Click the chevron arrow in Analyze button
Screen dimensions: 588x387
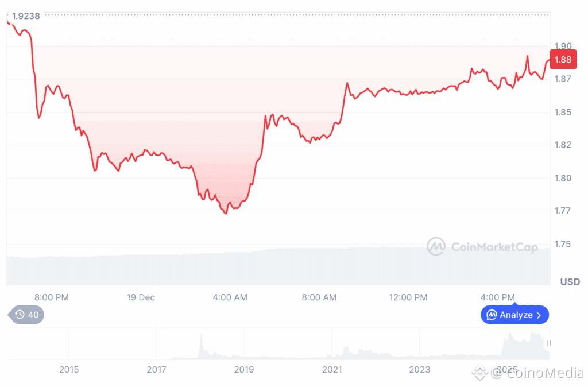pos(539,315)
